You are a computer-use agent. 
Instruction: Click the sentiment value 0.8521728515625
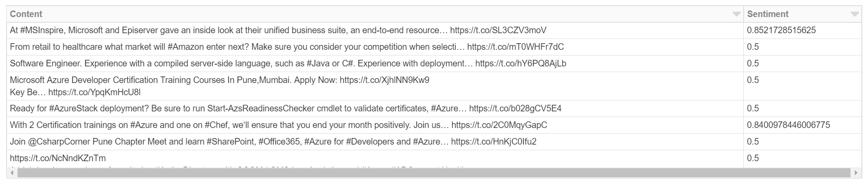tap(781, 31)
